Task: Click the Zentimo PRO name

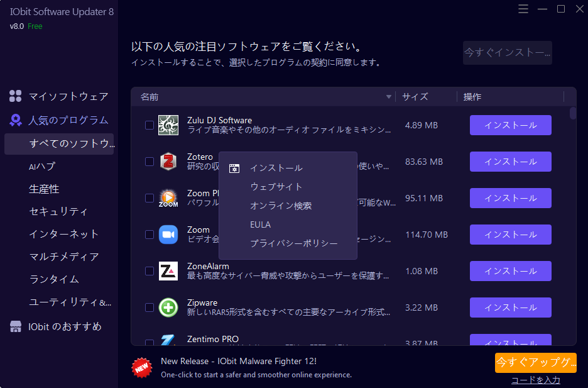Action: tap(212, 339)
